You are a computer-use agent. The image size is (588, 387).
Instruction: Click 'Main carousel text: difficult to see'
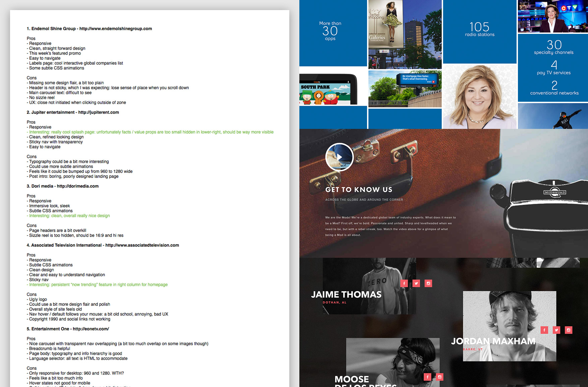[59, 93]
